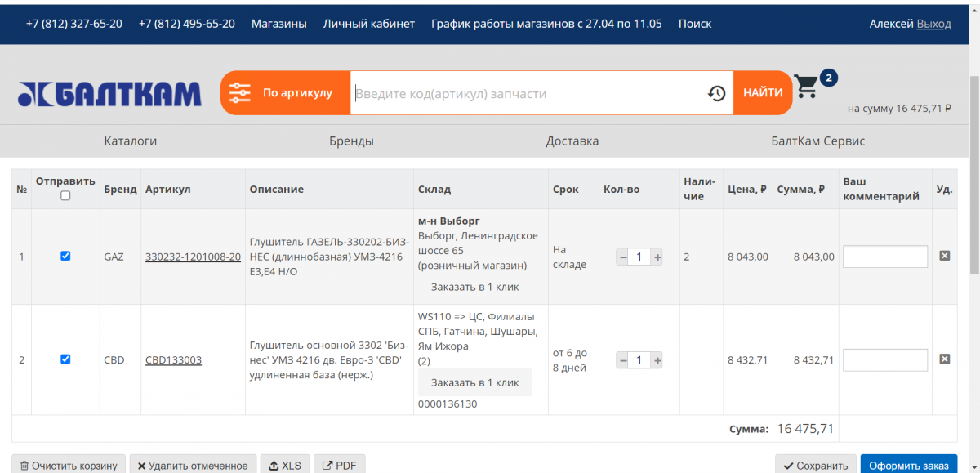980x473 pixels.
Task: Go to Магазины in top bar
Action: point(279,24)
